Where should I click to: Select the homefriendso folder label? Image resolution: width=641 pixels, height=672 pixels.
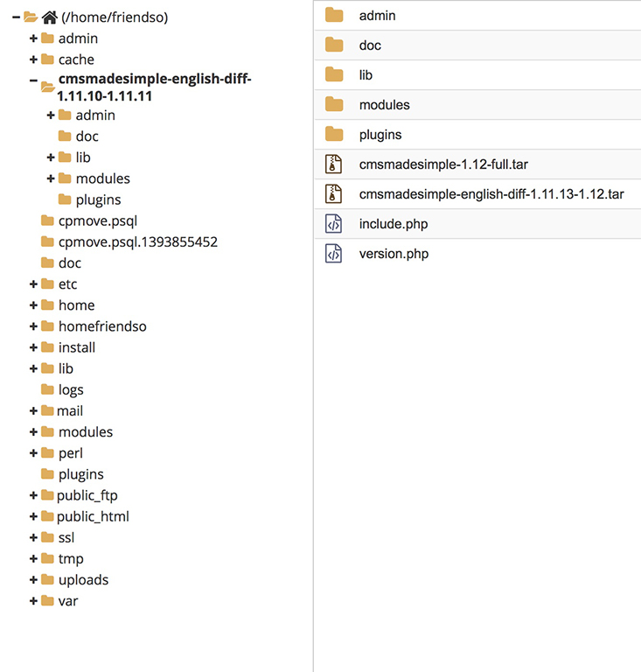point(102,326)
